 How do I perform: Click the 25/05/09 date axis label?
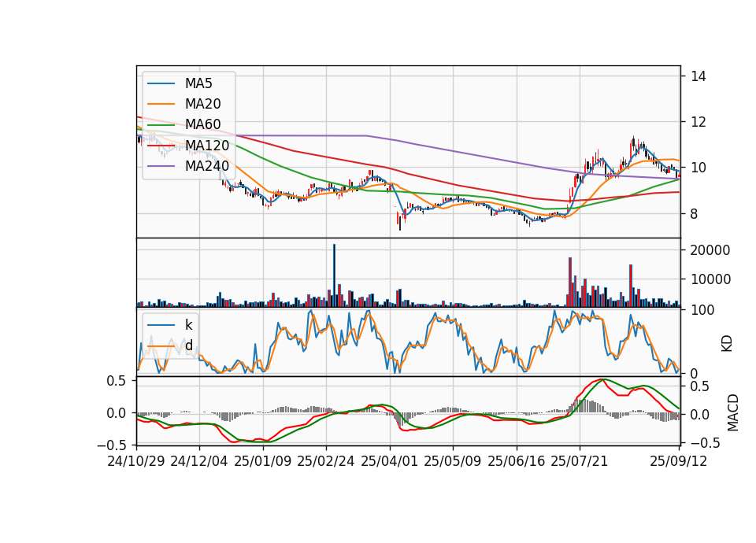coord(453,461)
